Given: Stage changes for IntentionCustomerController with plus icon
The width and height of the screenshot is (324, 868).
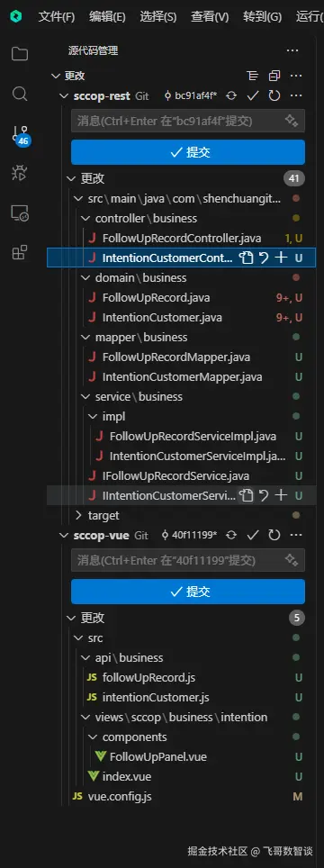Looking at the screenshot, I should coord(282,258).
